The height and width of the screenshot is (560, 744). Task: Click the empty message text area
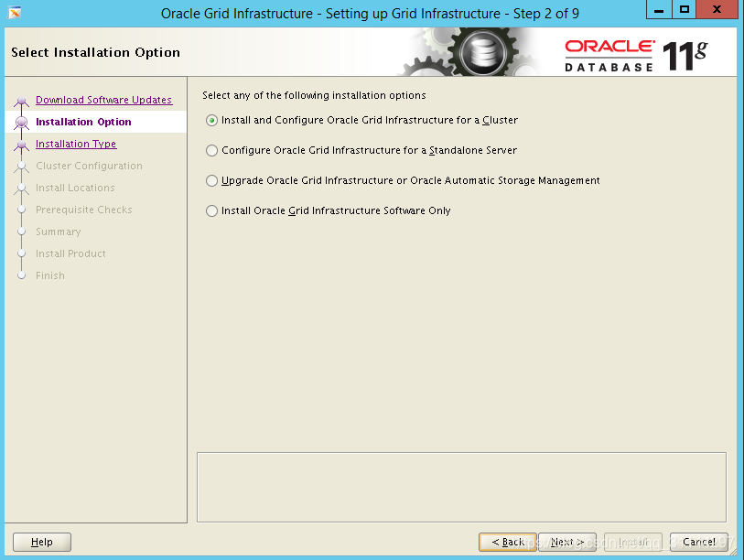pyautogui.click(x=461, y=488)
